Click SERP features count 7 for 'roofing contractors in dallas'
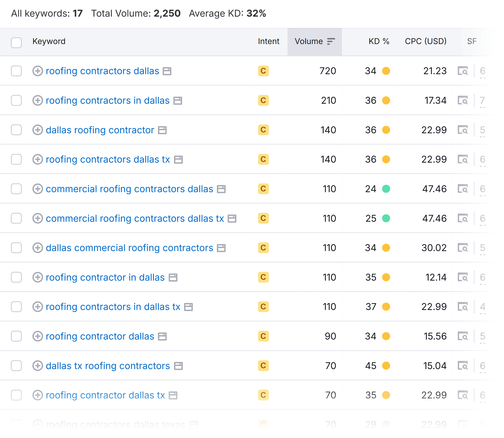The height and width of the screenshot is (438, 504). [482, 100]
